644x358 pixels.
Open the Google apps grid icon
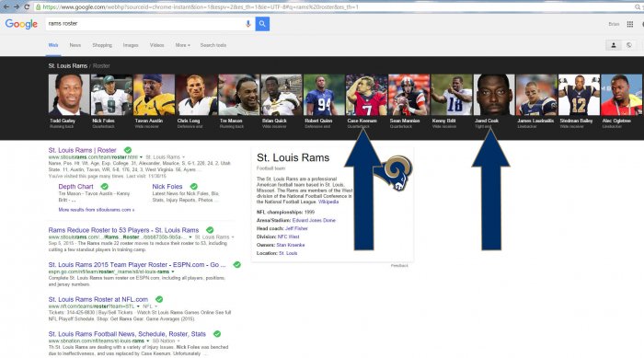(629, 24)
